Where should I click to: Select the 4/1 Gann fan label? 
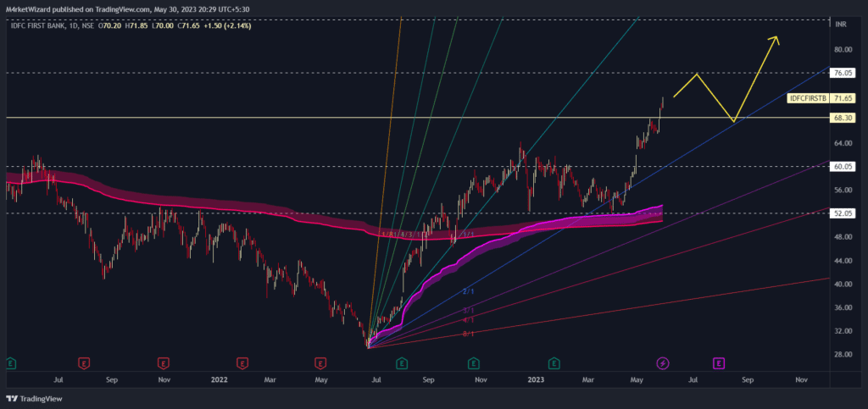pyautogui.click(x=469, y=320)
